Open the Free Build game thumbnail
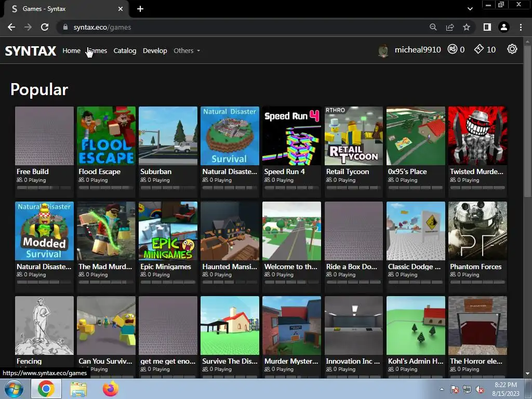Image resolution: width=532 pixels, height=399 pixels. point(45,136)
